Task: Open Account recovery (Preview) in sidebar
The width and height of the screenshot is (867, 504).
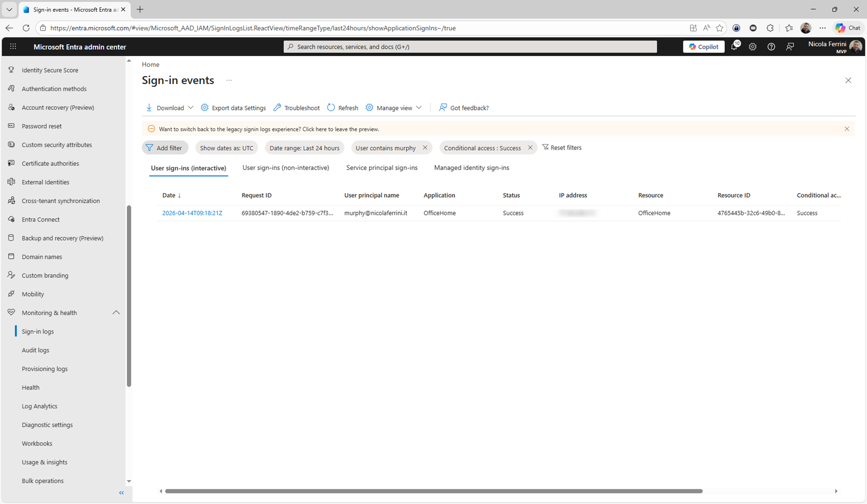Action: 58,107
